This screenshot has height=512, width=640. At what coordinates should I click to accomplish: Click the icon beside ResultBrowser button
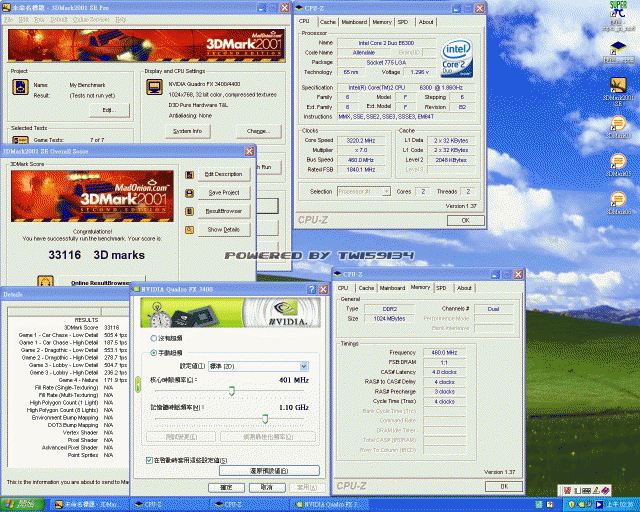(x=189, y=211)
